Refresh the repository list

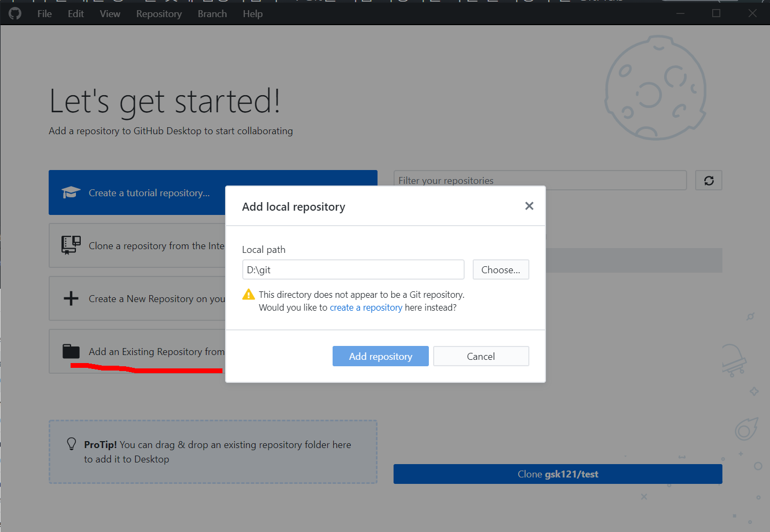point(709,180)
